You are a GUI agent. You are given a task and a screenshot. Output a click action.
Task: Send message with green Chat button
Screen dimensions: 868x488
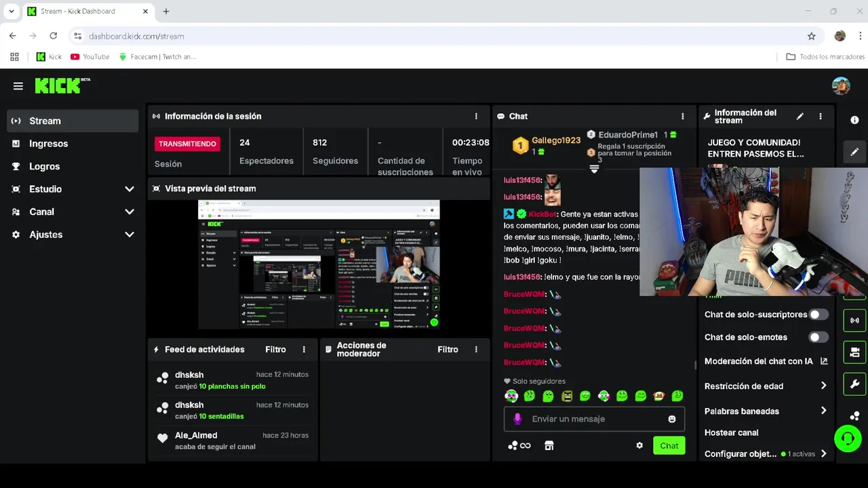(669, 445)
